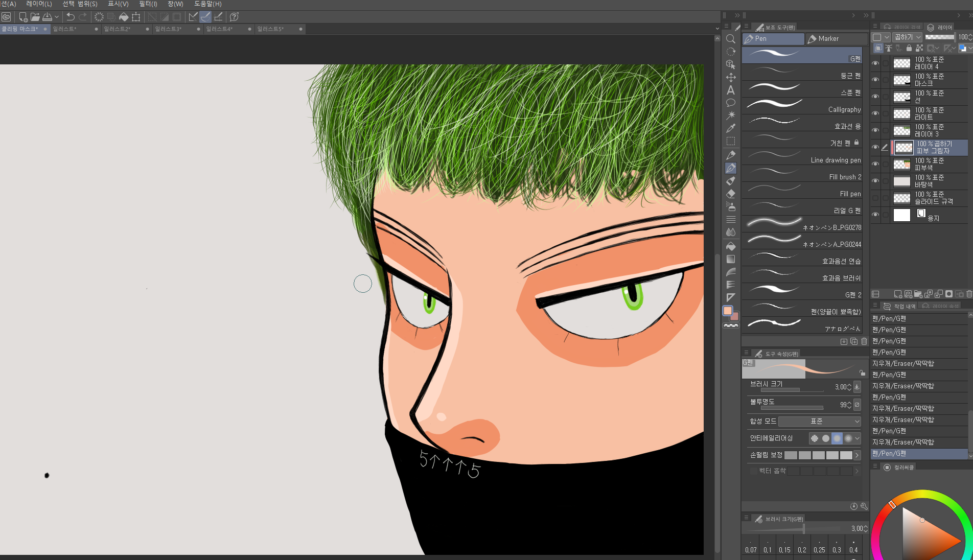Screen dimensions: 973x560
Task: Hide the 레이어 4 layer eye
Action: 875,63
